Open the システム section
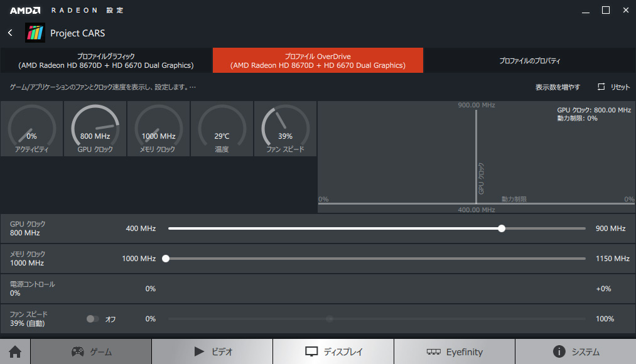636x364 pixels. coord(576,351)
